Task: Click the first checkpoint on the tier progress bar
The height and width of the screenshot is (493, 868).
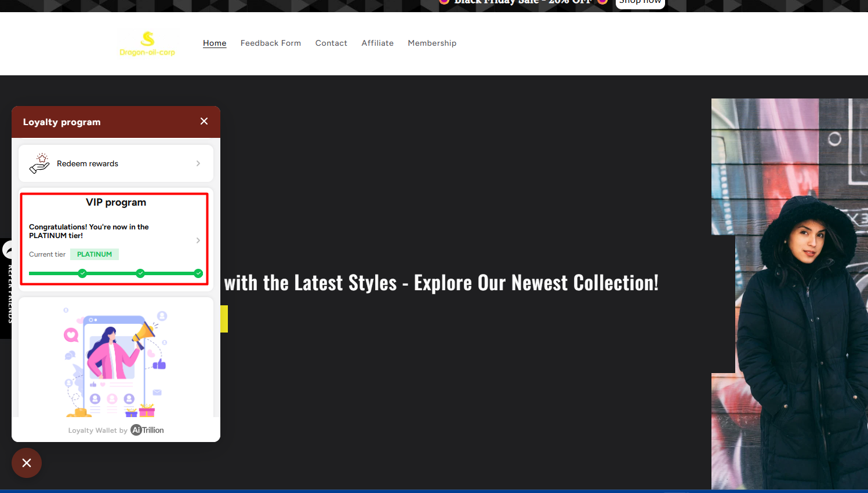Action: (x=82, y=273)
